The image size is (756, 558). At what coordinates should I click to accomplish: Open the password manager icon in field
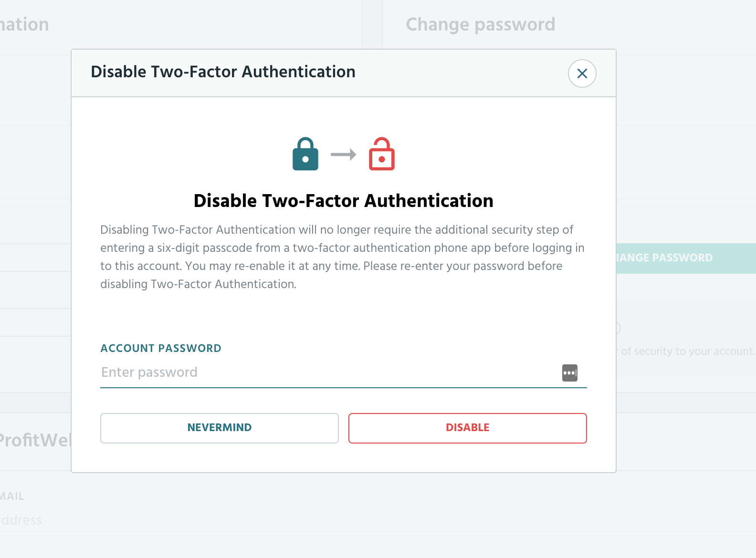pos(570,372)
